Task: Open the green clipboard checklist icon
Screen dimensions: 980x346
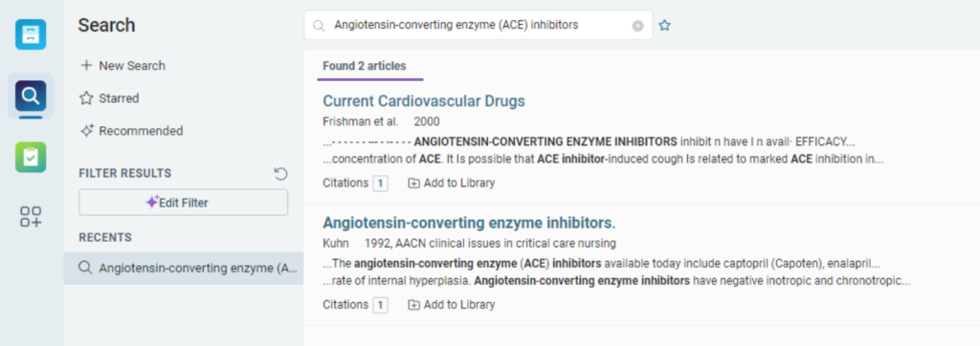Action: click(31, 158)
